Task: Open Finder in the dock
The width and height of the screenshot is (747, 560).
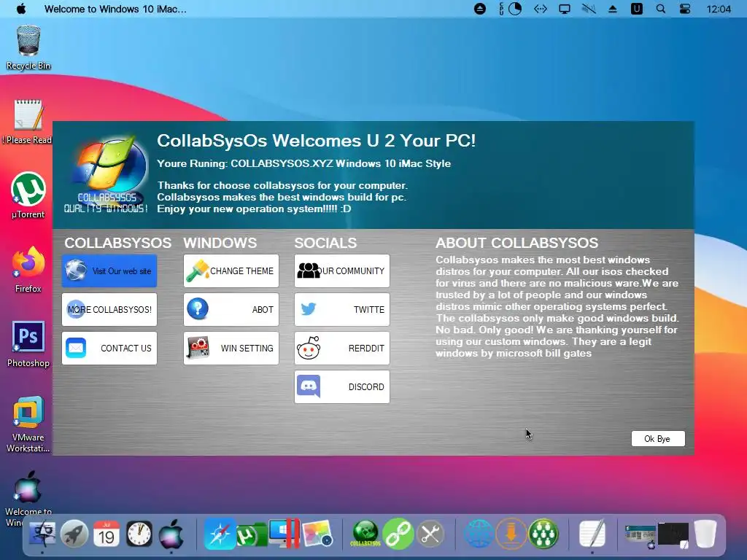Action: tap(42, 534)
